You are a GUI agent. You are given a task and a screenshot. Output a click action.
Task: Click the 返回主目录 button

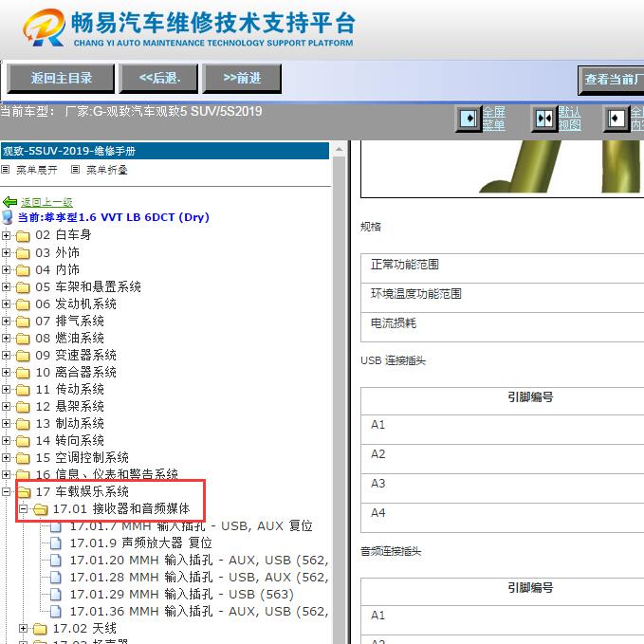(61, 78)
